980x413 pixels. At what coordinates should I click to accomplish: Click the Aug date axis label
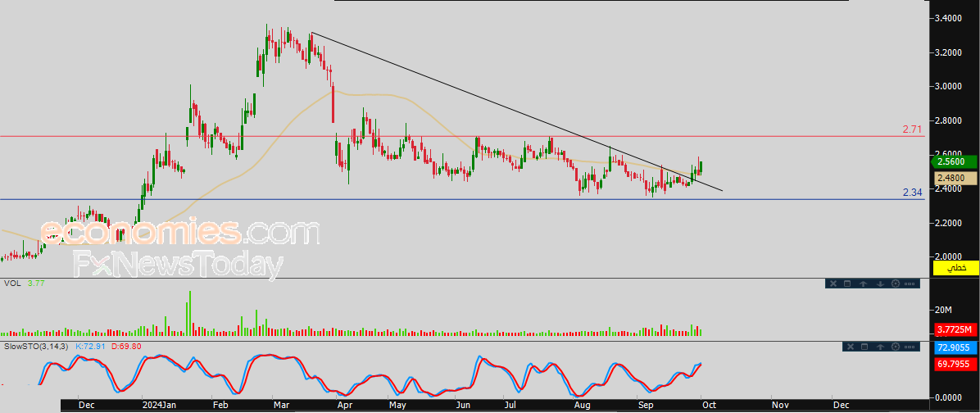click(583, 405)
